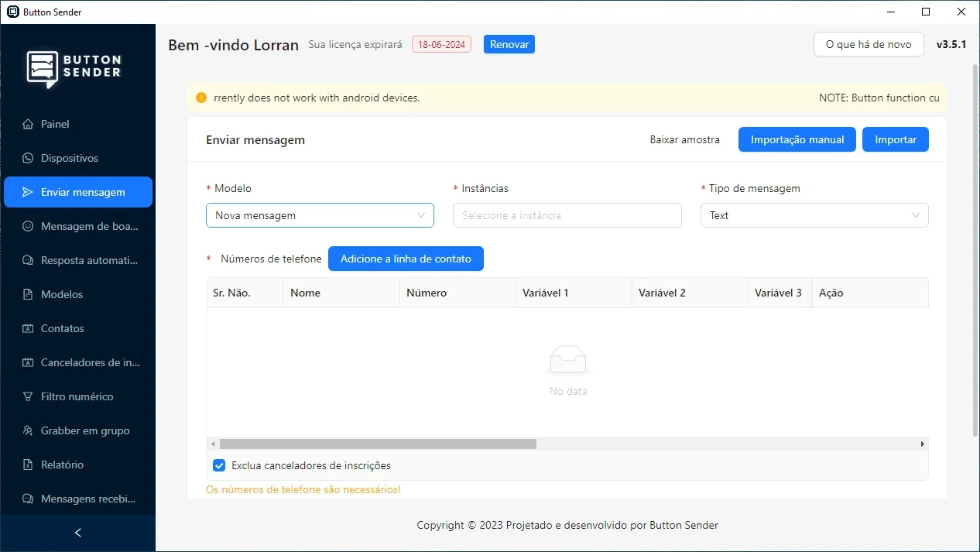Click the Baixar amostra link
The height and width of the screenshot is (552, 980).
(685, 139)
